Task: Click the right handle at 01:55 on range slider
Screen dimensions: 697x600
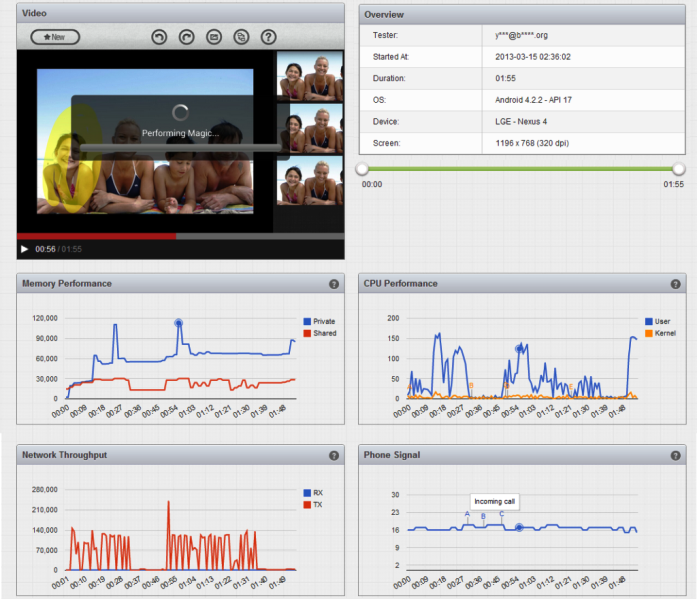Action: 678,169
